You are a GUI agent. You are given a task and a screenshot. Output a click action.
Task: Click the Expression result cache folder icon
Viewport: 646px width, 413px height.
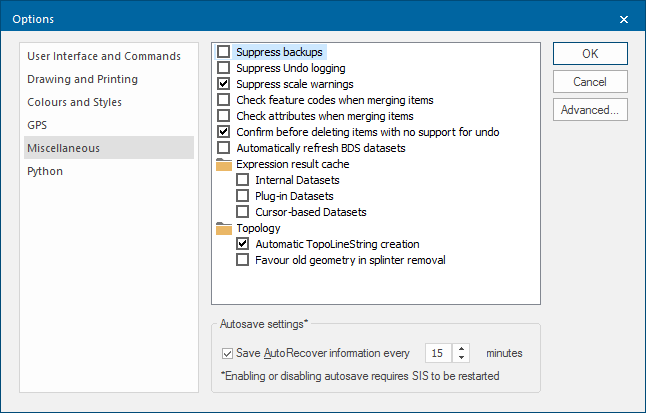click(224, 164)
